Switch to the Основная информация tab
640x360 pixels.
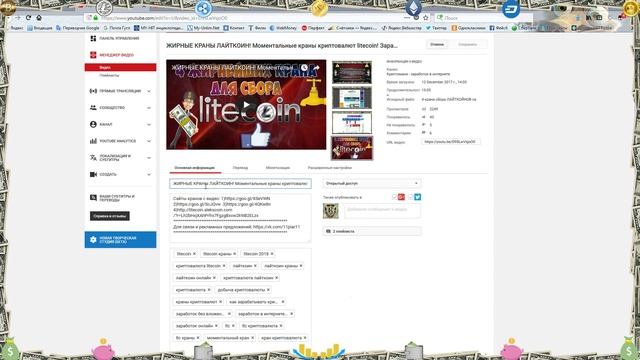click(x=195, y=168)
